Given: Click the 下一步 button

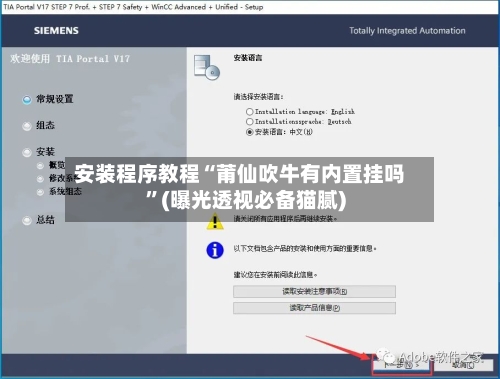Looking at the screenshot, I should (401, 365).
